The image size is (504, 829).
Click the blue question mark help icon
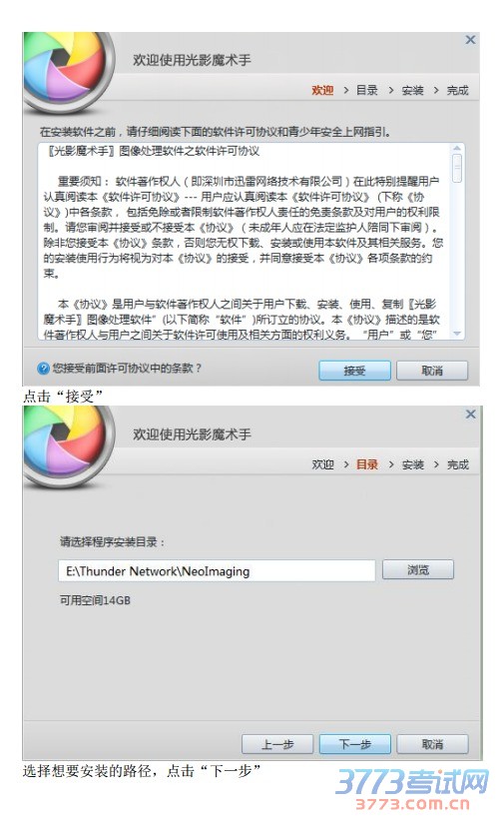point(43,369)
